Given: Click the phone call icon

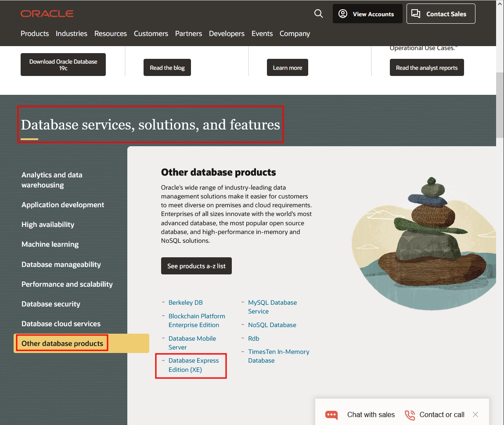Looking at the screenshot, I should click(410, 415).
